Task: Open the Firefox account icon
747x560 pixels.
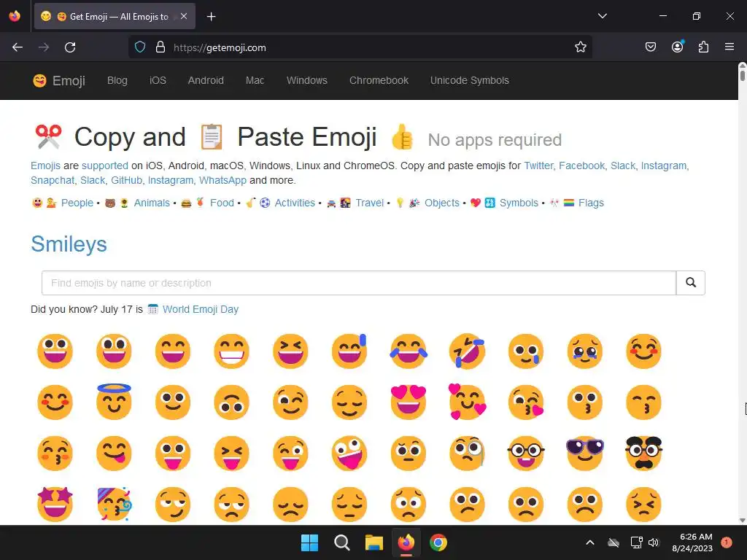Action: point(677,47)
